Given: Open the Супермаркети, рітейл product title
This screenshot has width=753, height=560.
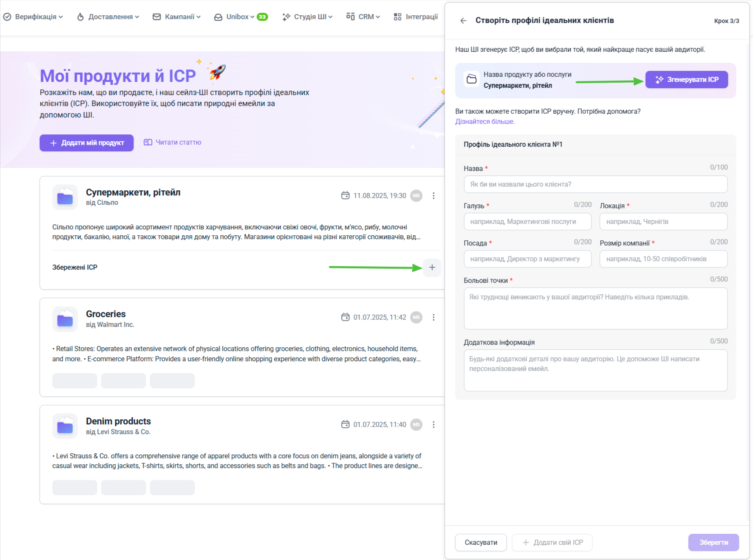Looking at the screenshot, I should click(x=133, y=192).
